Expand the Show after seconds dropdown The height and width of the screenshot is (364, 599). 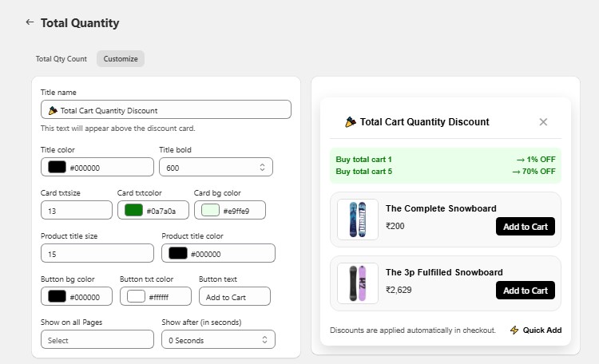217,340
